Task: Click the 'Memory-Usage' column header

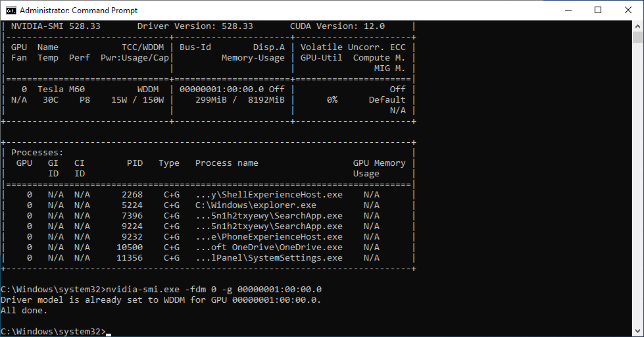Action: click(x=253, y=58)
